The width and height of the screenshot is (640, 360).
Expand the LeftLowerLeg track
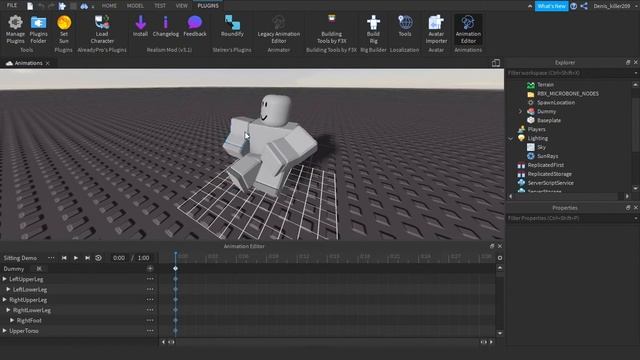coord(8,289)
